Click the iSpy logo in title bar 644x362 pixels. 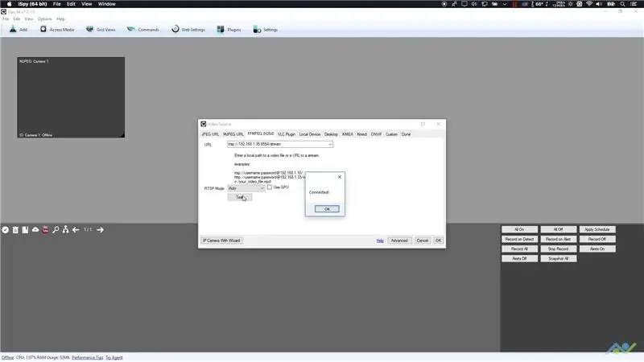[x=4, y=12]
